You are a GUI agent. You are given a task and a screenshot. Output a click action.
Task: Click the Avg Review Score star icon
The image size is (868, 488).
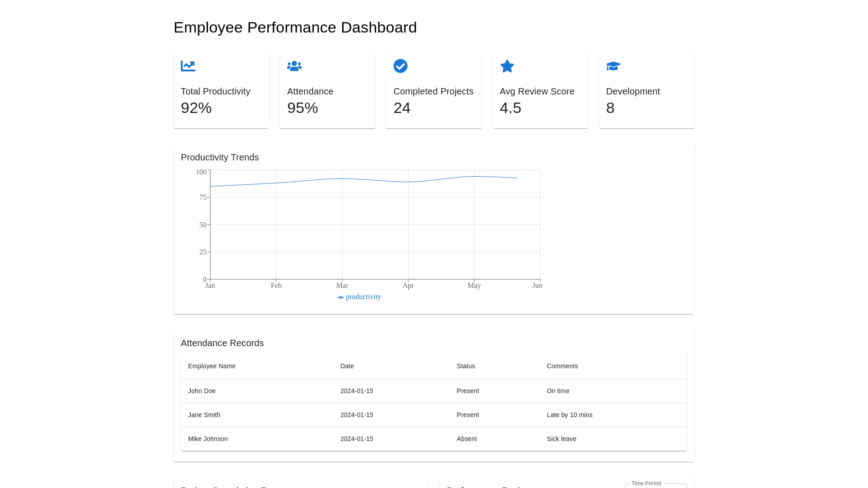[507, 66]
